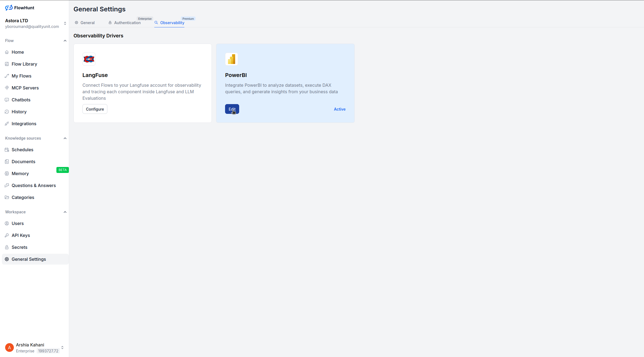This screenshot has width=644, height=357.
Task: Switch to the General tab
Action: point(85,23)
